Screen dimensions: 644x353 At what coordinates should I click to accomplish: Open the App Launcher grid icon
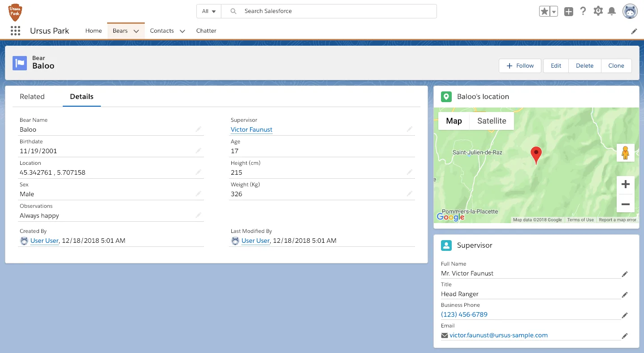tap(15, 30)
